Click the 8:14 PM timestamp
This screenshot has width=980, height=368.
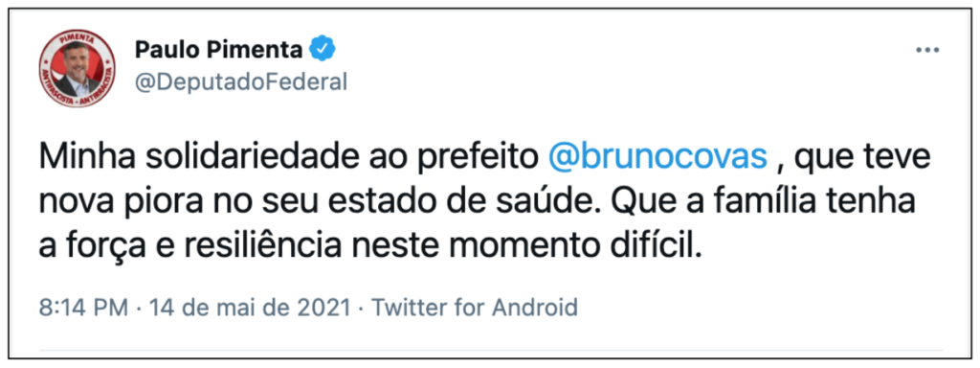coord(84,308)
